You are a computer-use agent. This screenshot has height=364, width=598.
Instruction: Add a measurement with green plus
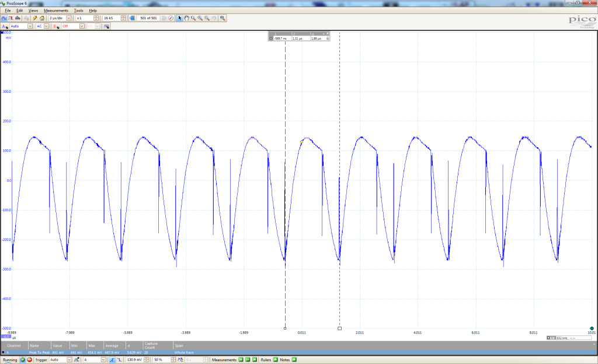[x=241, y=360]
